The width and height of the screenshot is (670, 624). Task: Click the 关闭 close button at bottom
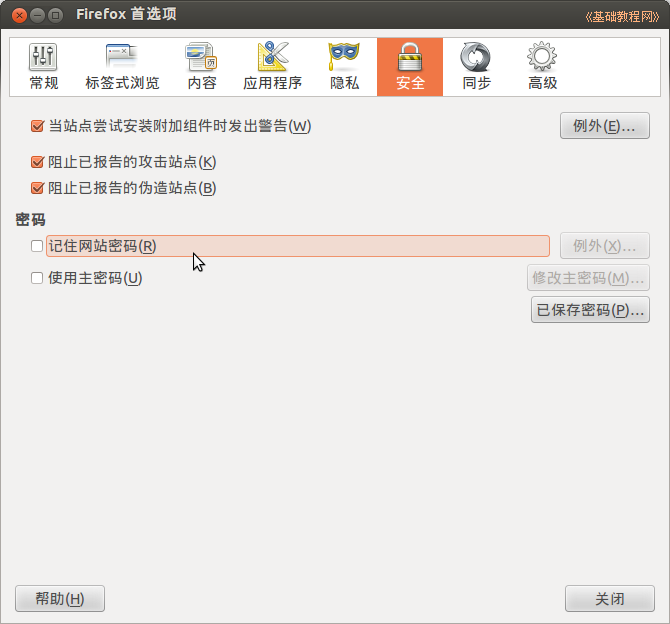(610, 598)
